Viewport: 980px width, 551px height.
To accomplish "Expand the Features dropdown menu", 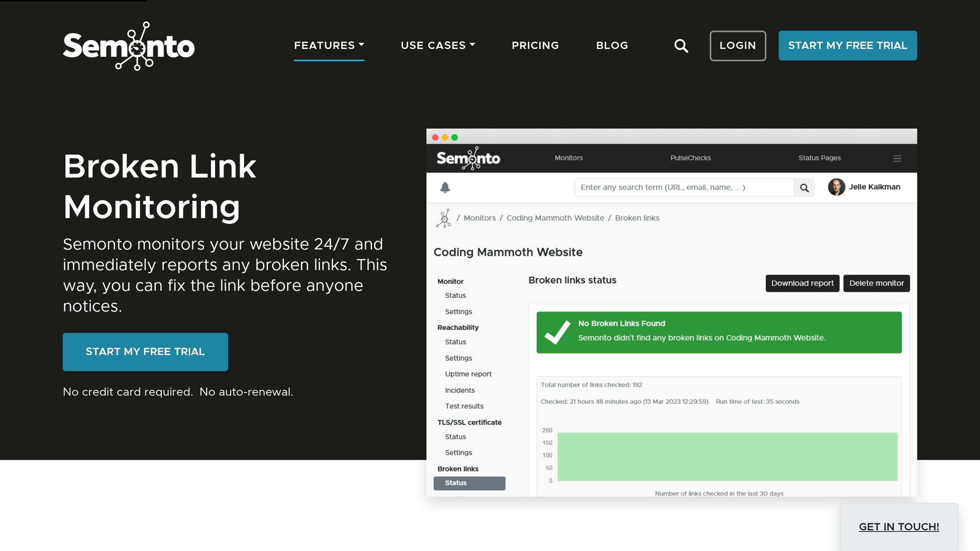I will click(x=329, y=45).
